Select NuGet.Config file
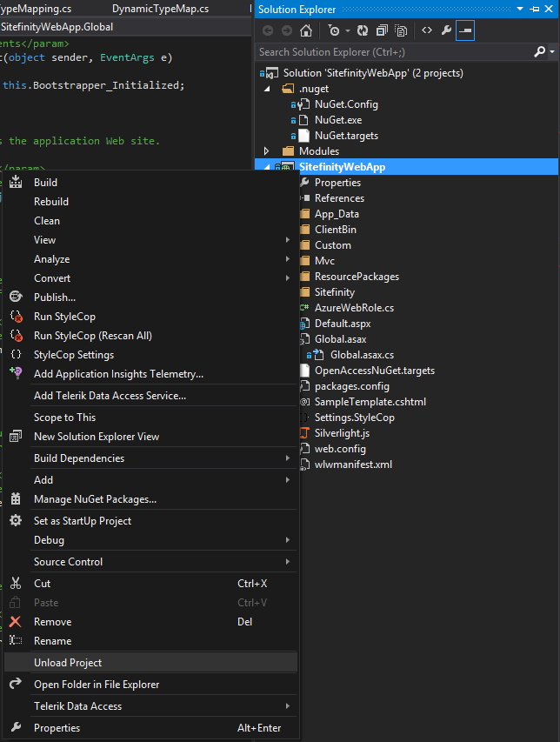Image resolution: width=560 pixels, height=742 pixels. pyautogui.click(x=346, y=104)
